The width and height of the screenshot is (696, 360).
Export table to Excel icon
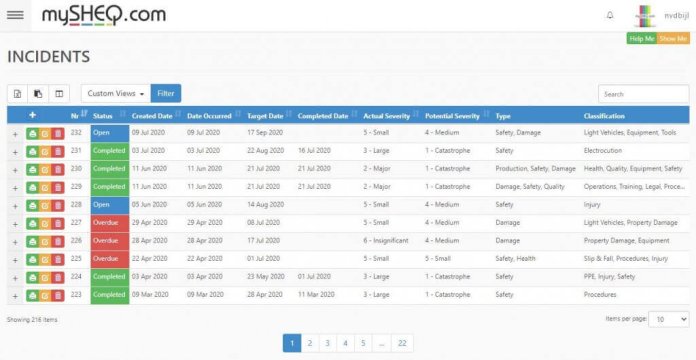pyautogui.click(x=17, y=94)
